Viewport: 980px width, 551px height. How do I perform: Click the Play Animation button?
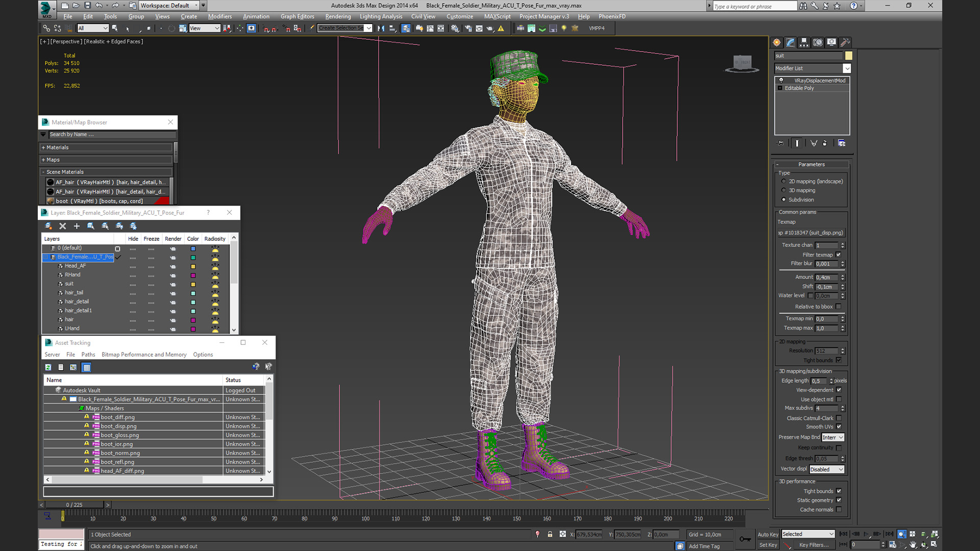click(x=866, y=534)
